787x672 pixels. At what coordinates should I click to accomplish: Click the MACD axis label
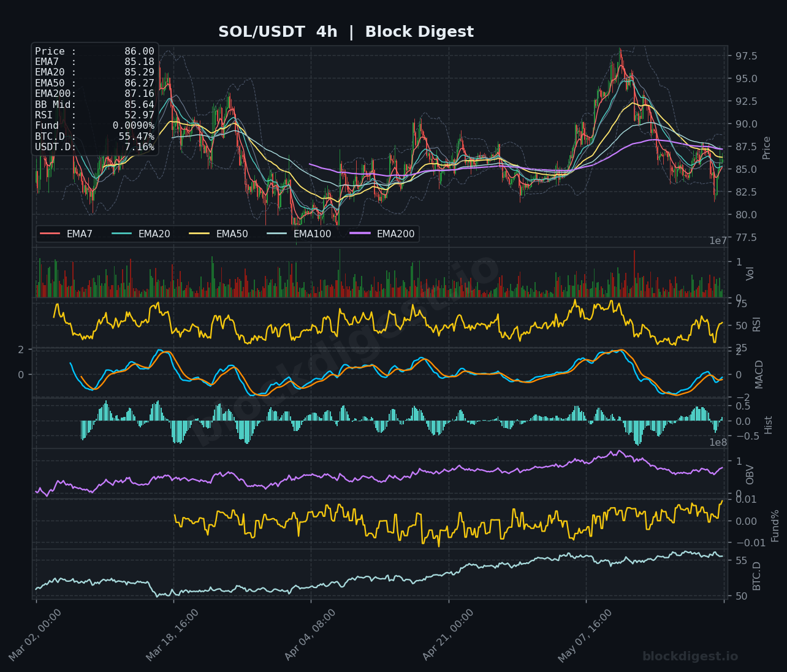(x=759, y=374)
